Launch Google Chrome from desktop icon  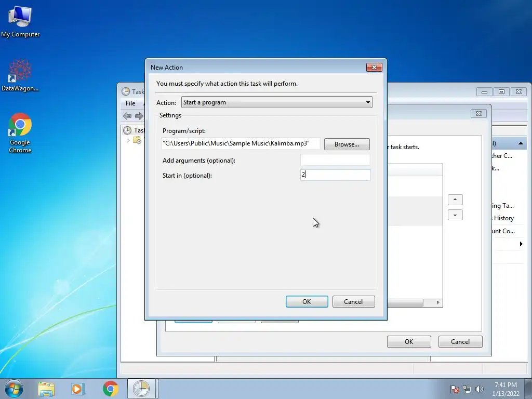[20, 132]
